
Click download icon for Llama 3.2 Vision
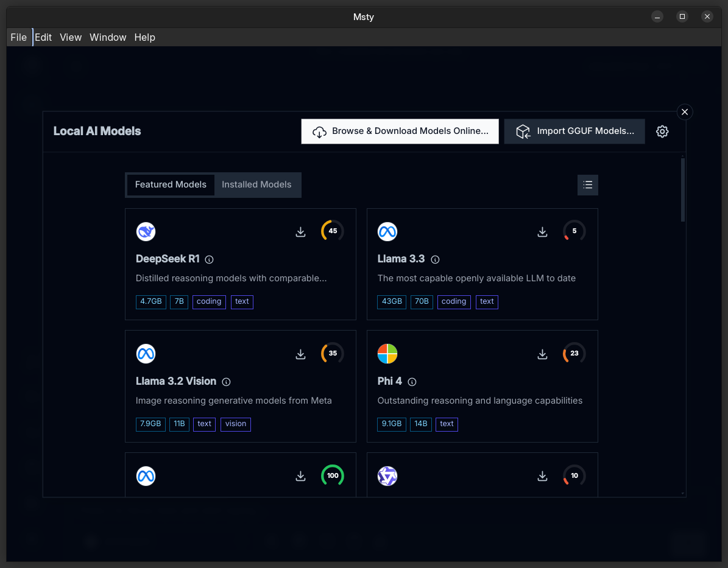(300, 354)
